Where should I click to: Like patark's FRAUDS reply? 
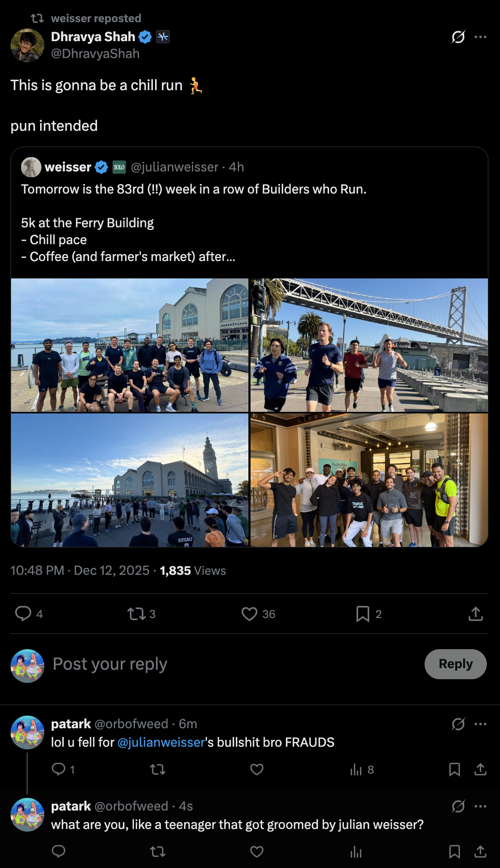click(257, 770)
